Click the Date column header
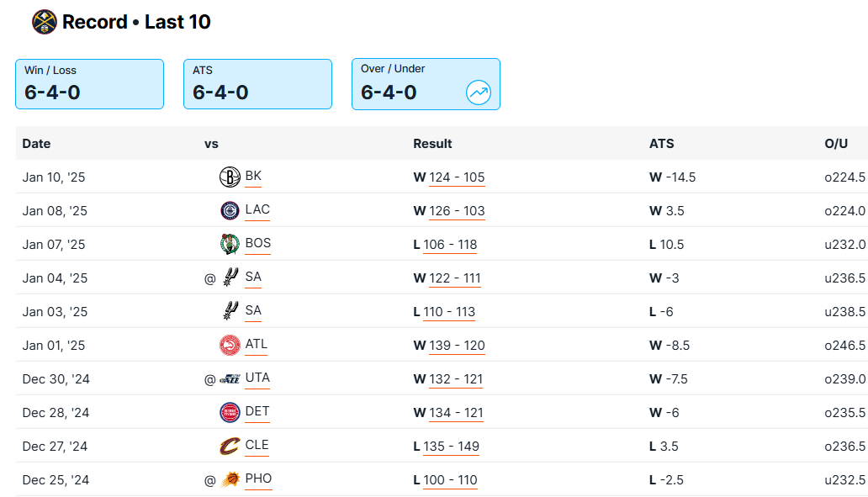The height and width of the screenshot is (497, 868). (36, 144)
